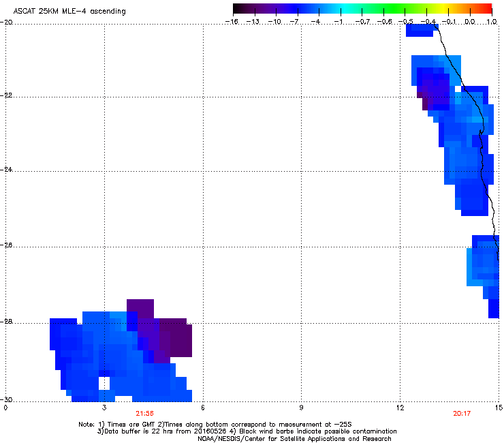Click the title "ASCAT 25KM MLE-4 ascending"
The image size is (504, 443).
click(x=69, y=11)
